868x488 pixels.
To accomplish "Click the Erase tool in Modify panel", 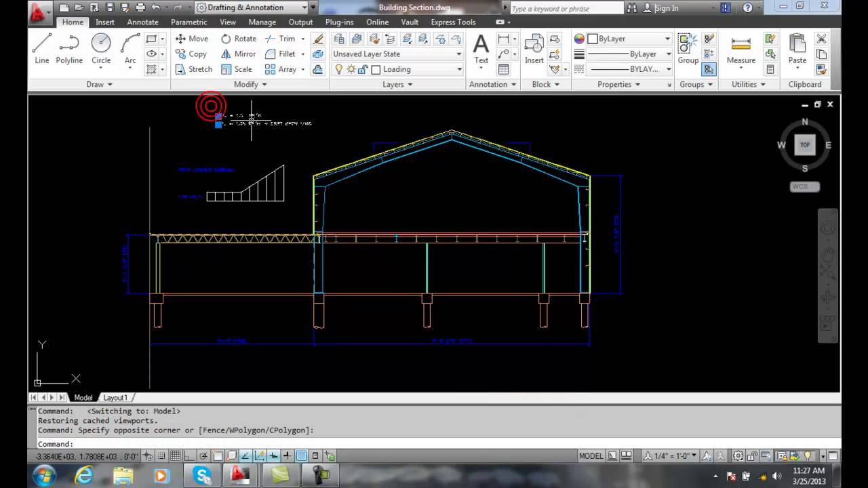I will pos(317,39).
